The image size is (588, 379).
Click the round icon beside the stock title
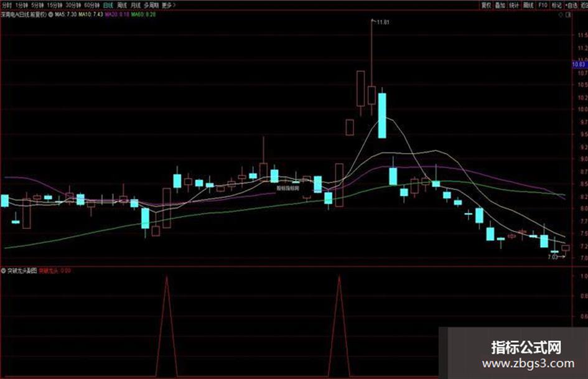point(50,15)
